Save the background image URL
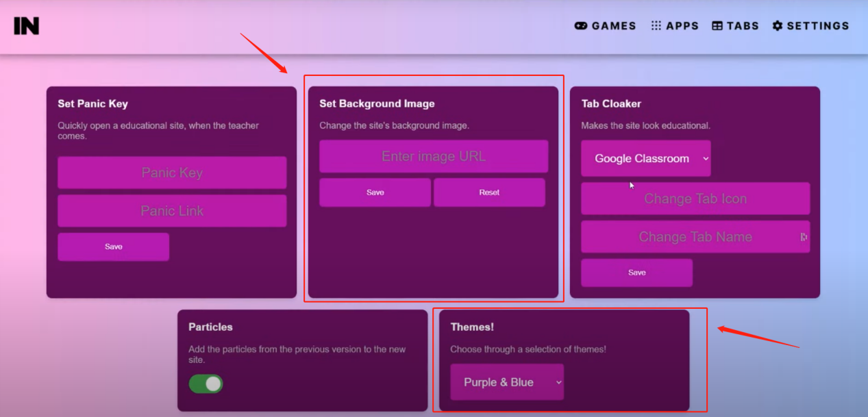The width and height of the screenshot is (868, 417). 374,192
